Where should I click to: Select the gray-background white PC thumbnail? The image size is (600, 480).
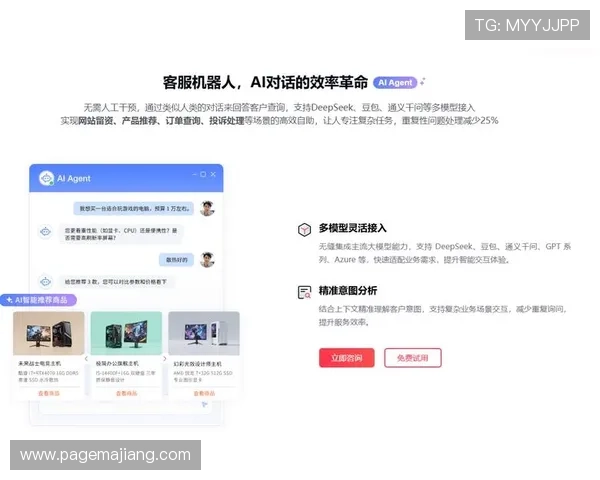coord(204,333)
